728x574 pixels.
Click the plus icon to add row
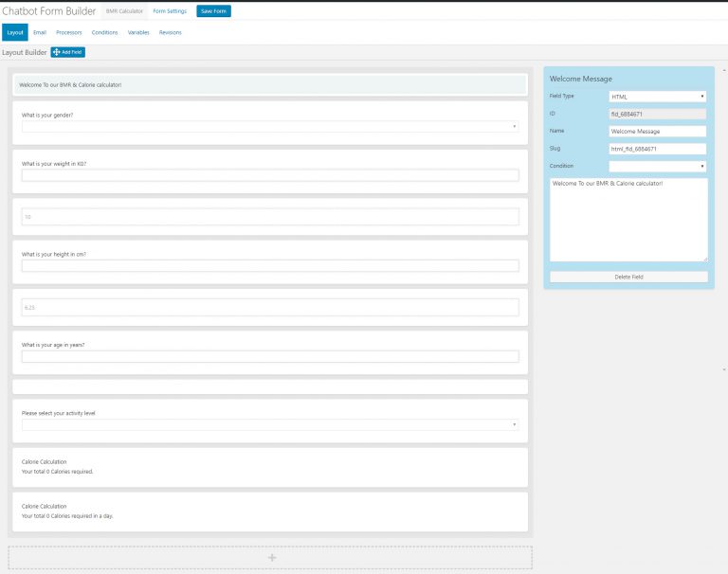271,558
